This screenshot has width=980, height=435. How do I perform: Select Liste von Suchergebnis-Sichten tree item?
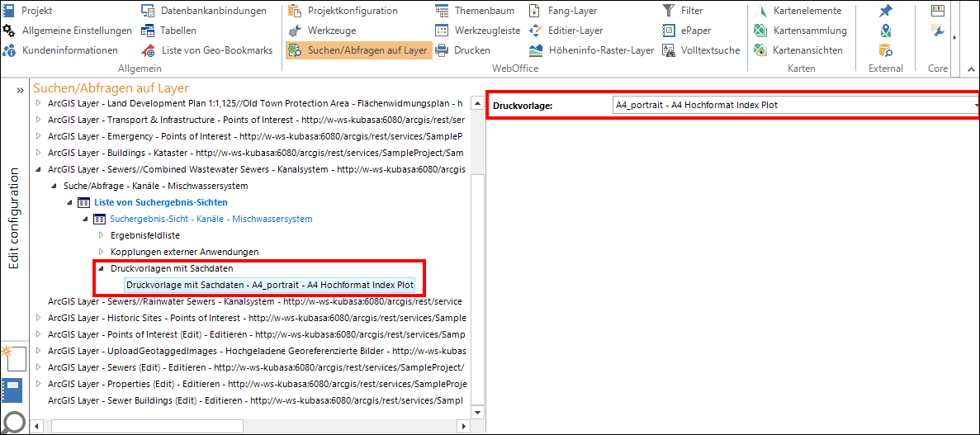[x=160, y=202]
